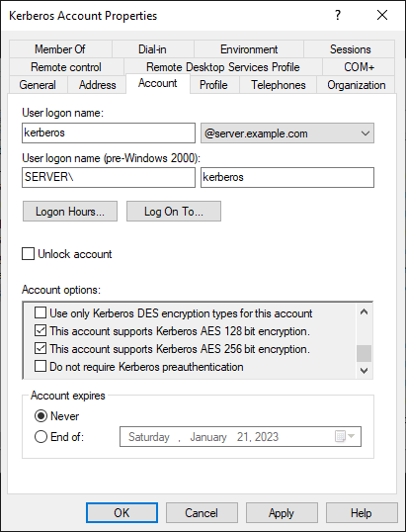Click the question mark help icon in title bar
This screenshot has width=406, height=532.
point(337,15)
